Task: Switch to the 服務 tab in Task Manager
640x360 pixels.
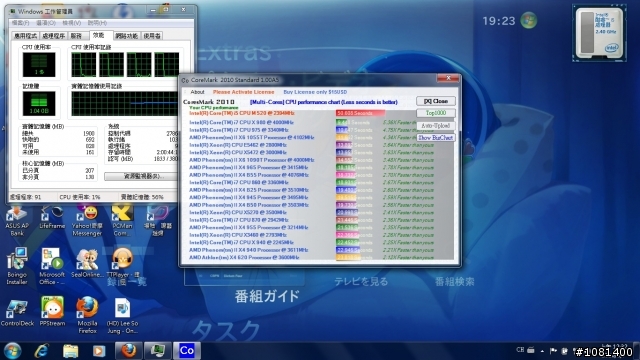Action: click(x=76, y=36)
